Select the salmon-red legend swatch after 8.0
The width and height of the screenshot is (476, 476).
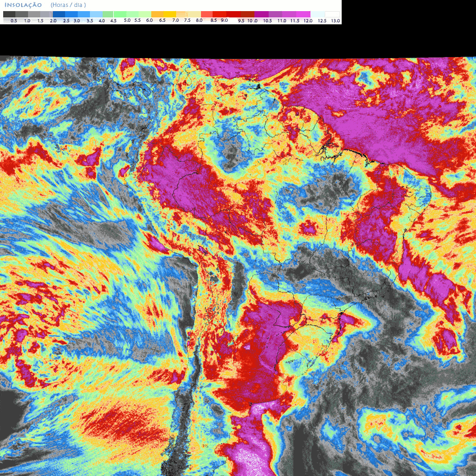coord(207,14)
